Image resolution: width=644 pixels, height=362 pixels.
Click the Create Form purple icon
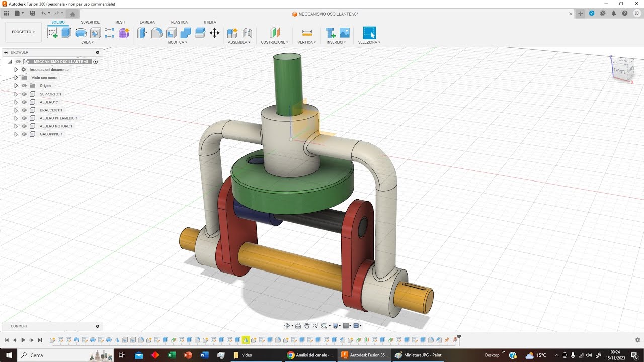point(124,33)
